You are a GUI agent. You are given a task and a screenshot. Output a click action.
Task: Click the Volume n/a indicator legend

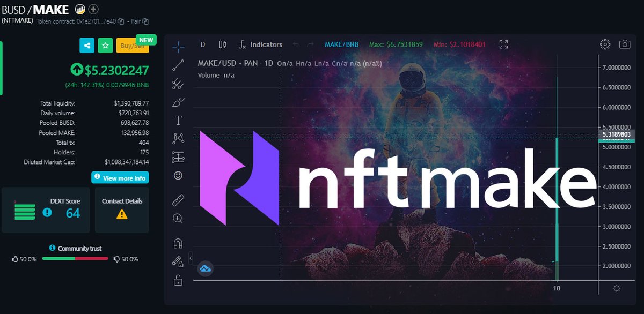pyautogui.click(x=216, y=75)
